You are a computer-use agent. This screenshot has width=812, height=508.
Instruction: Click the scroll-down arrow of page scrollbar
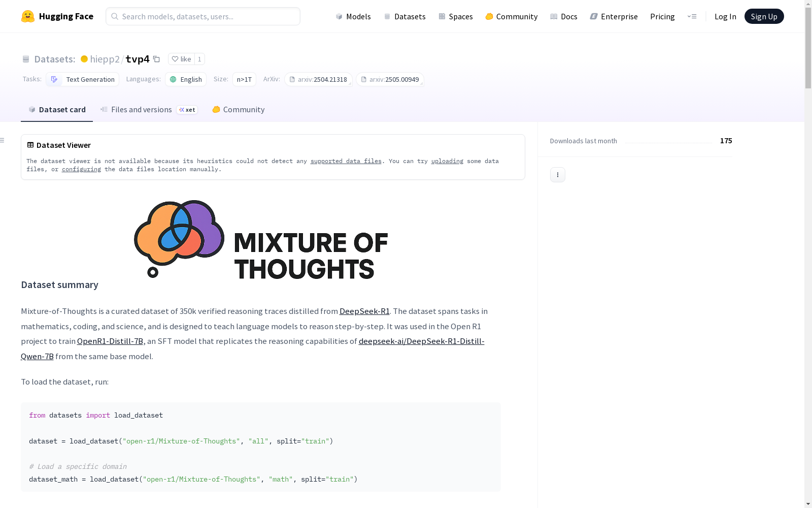click(808, 504)
